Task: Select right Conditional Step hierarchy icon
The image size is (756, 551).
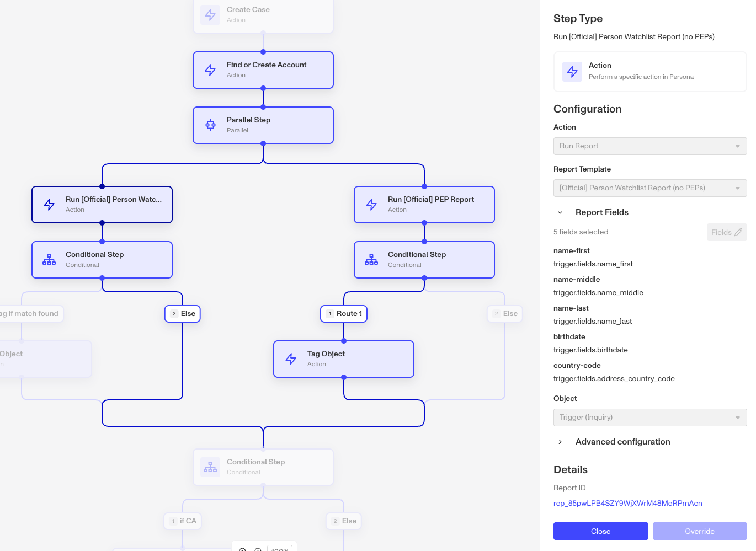Action: click(371, 260)
